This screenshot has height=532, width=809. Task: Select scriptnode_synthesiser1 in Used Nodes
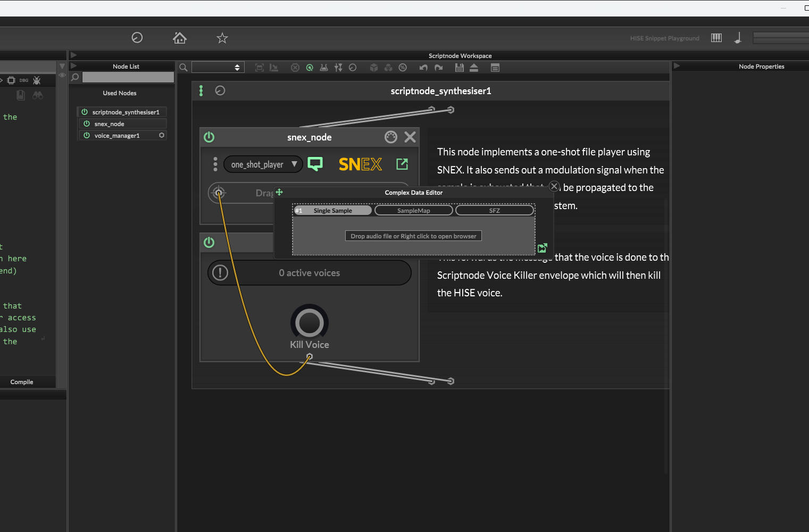(x=122, y=112)
